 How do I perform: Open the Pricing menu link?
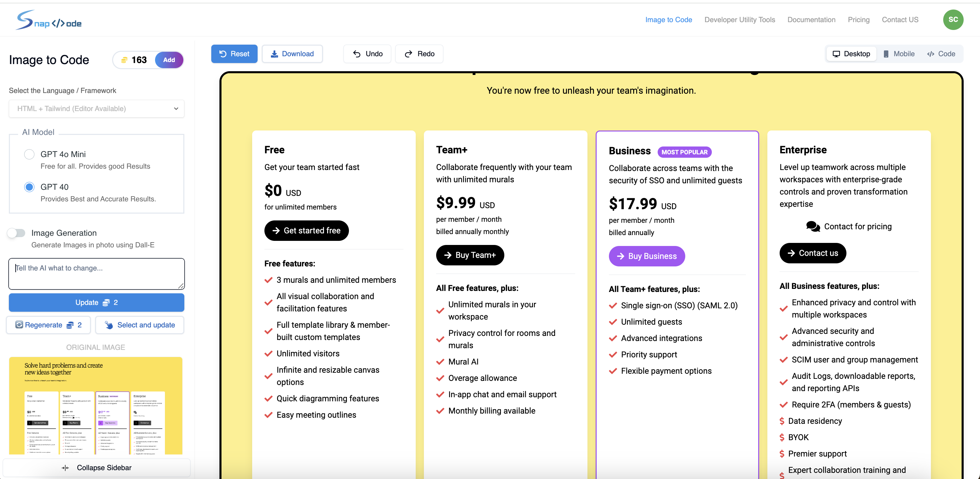[x=858, y=20]
